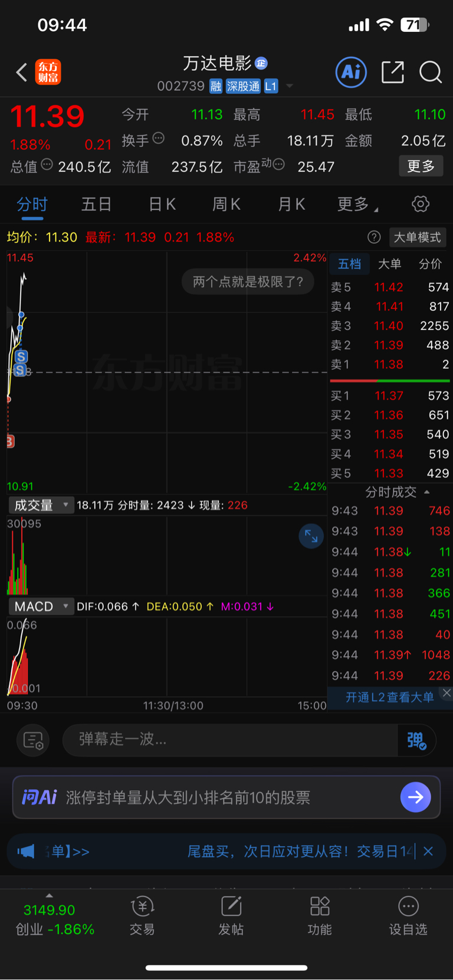Tap 开通L2查看大单 banner
Screen dimensions: 453x980
click(x=389, y=698)
